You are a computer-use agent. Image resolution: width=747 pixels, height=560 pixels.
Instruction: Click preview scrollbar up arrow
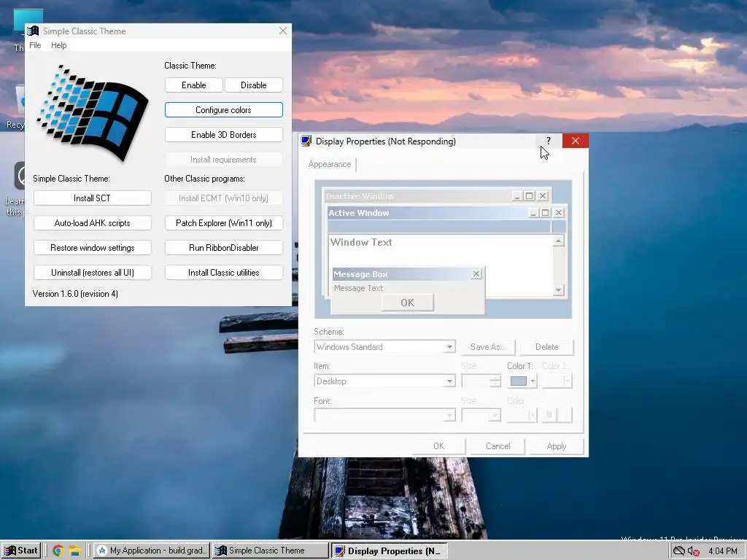[x=558, y=241]
